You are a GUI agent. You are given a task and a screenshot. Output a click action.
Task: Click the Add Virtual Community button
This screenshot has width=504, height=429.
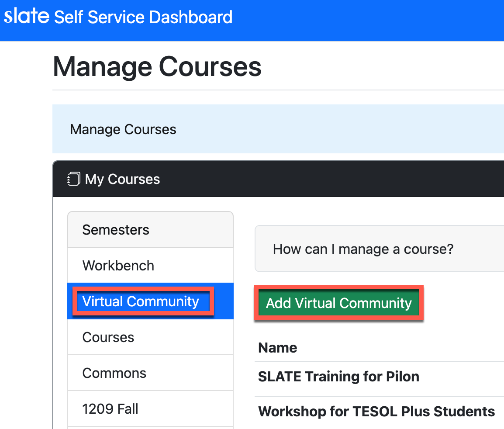click(338, 303)
